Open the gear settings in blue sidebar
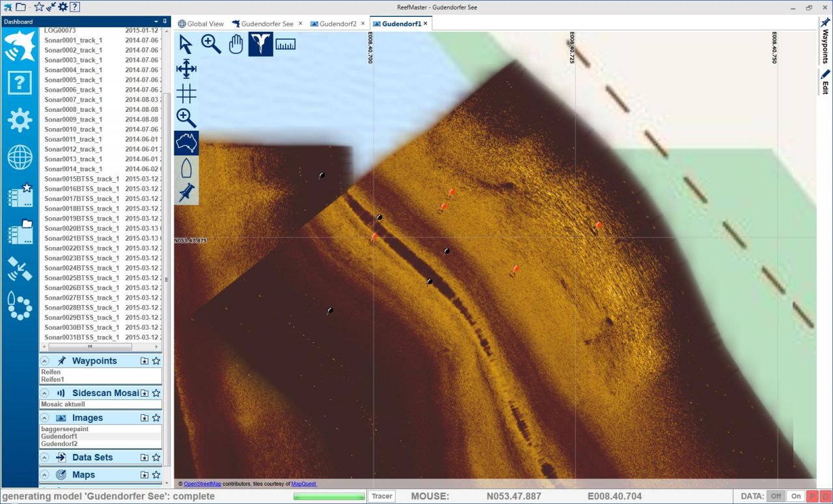The height and width of the screenshot is (504, 833). tap(20, 120)
